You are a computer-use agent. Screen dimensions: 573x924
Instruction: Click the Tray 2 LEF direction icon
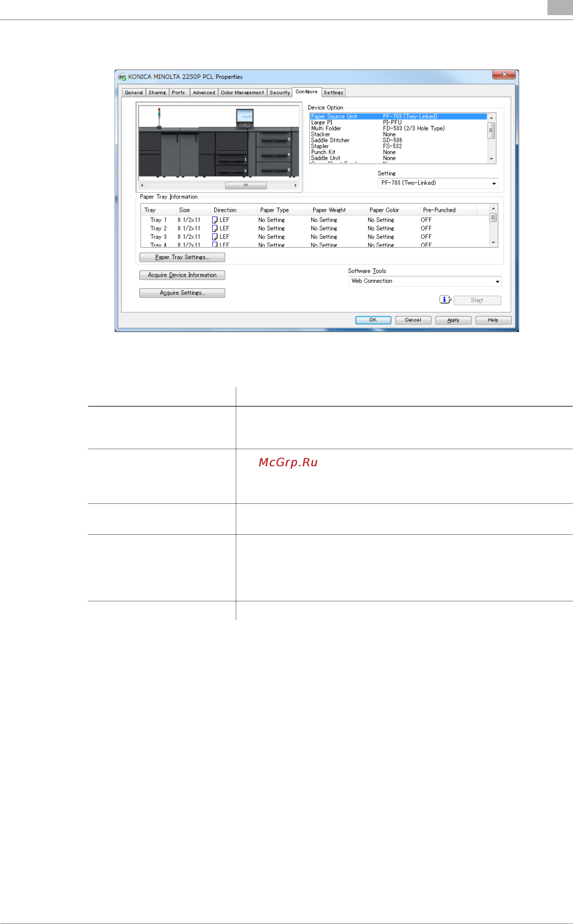[x=215, y=228]
